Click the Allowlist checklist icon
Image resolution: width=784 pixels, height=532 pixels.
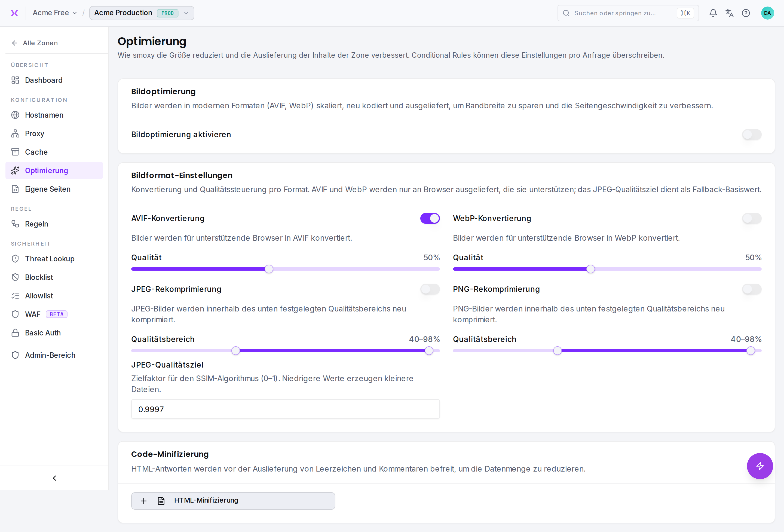pos(15,296)
